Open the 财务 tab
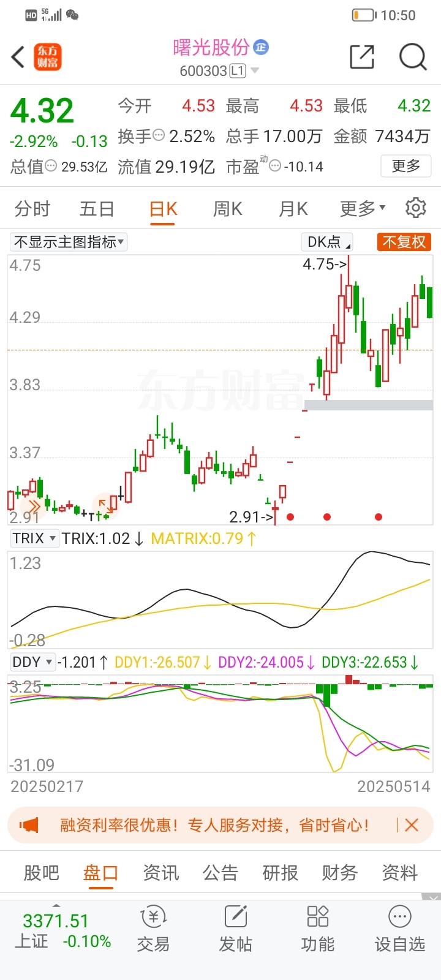This screenshot has width=441, height=980. [340, 872]
